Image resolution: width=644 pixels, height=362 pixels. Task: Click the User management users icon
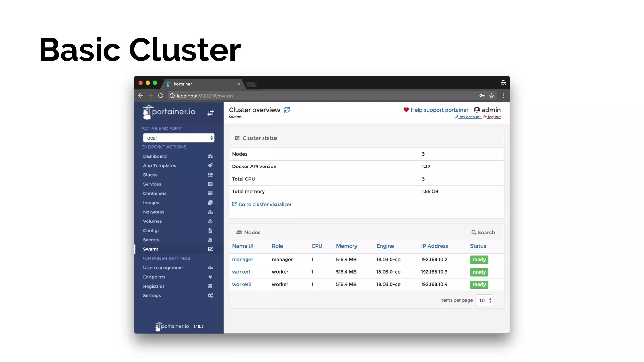point(210,268)
